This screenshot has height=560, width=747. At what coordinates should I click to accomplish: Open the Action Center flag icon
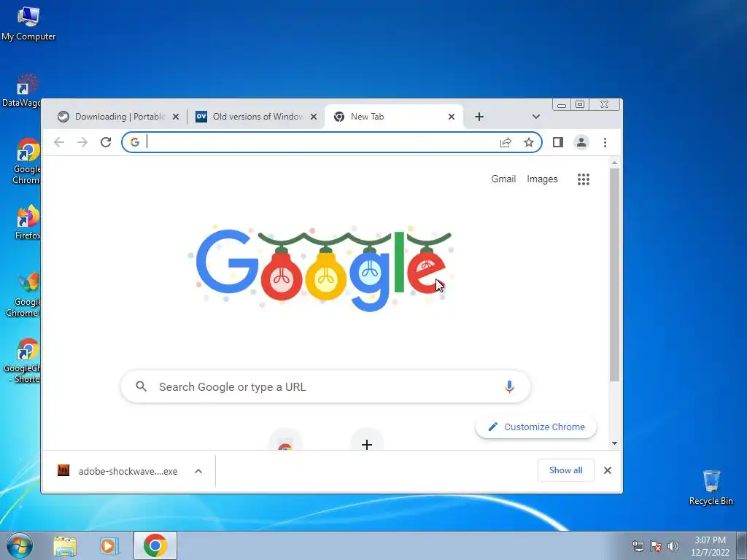coord(656,546)
